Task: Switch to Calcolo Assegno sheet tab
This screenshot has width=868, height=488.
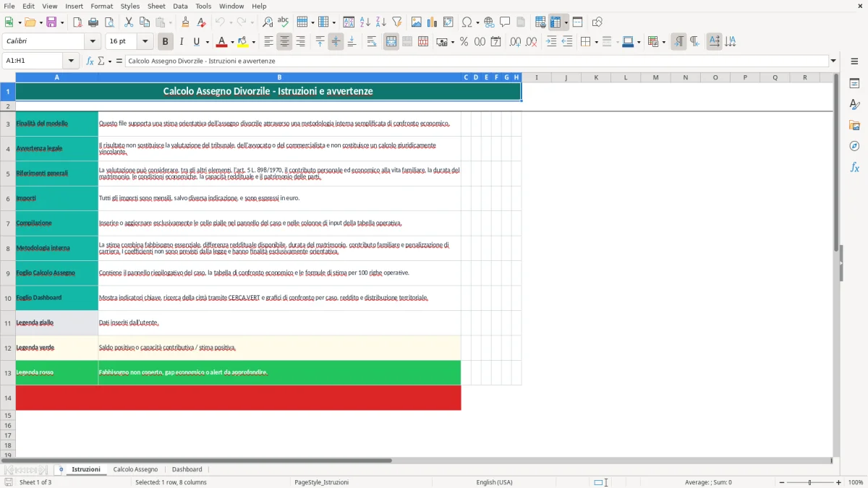Action: pos(135,469)
